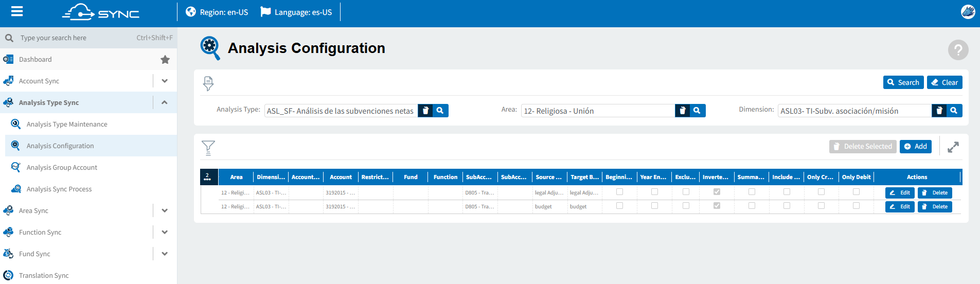Click the Clear button
This screenshot has width=980, height=284.
tap(945, 82)
